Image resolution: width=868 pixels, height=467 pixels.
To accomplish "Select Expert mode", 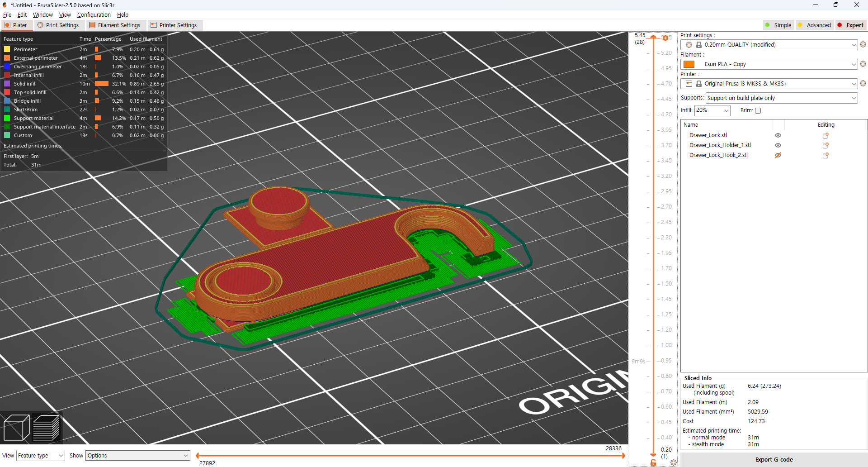I will point(850,25).
